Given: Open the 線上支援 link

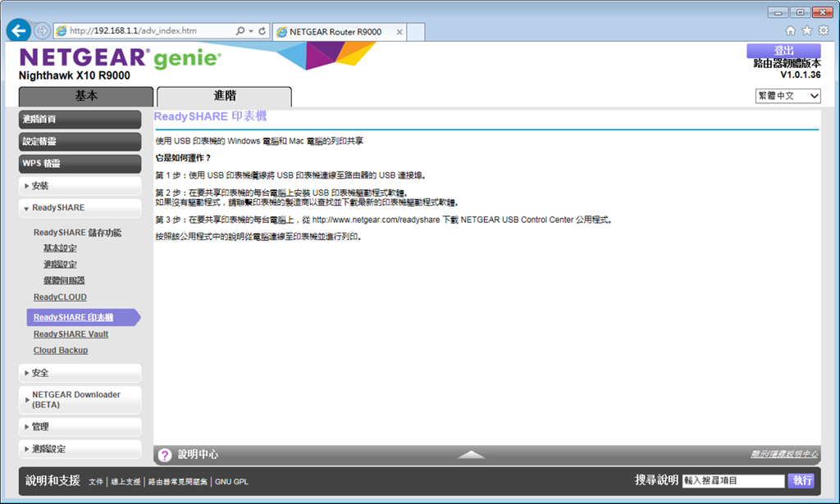Looking at the screenshot, I should point(126,482).
